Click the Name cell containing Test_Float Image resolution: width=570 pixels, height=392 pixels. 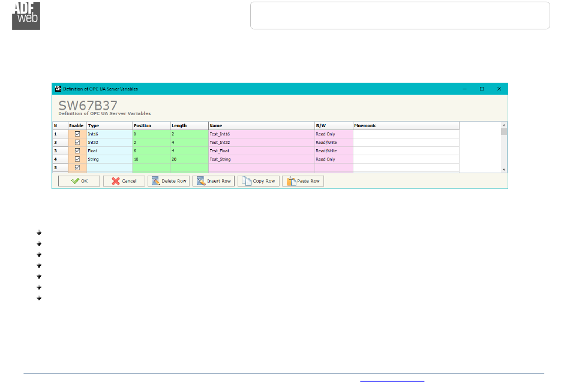[261, 151]
